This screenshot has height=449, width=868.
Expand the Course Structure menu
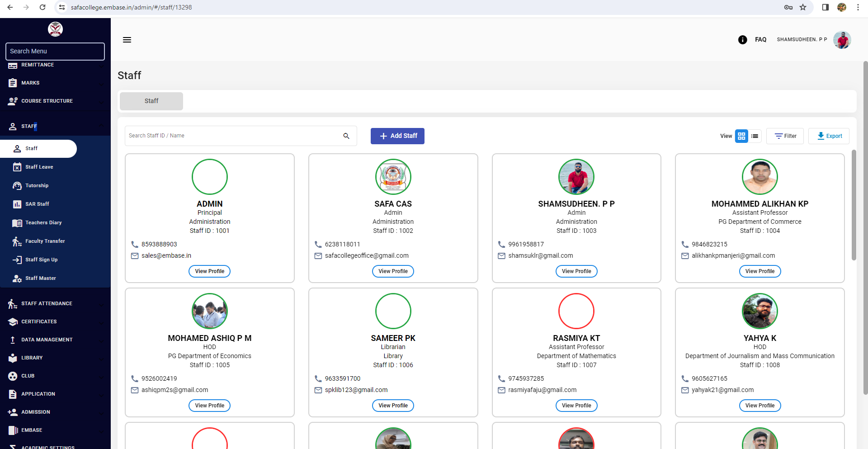pyautogui.click(x=55, y=101)
